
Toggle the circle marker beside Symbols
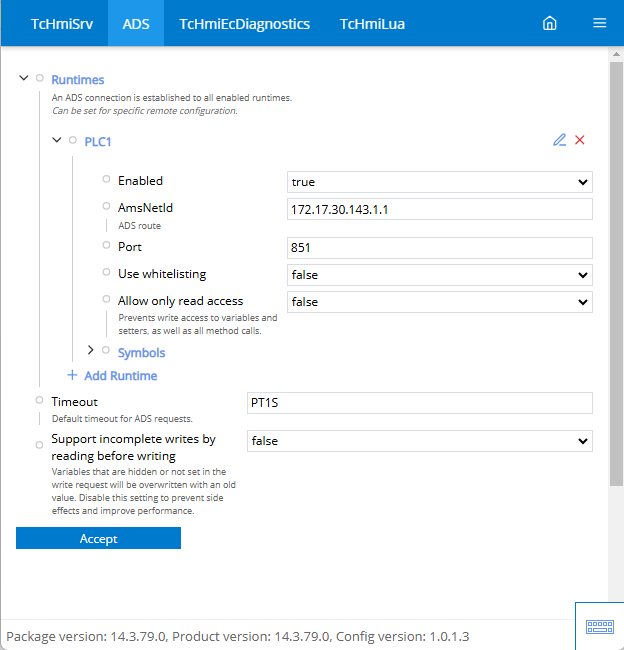point(106,350)
